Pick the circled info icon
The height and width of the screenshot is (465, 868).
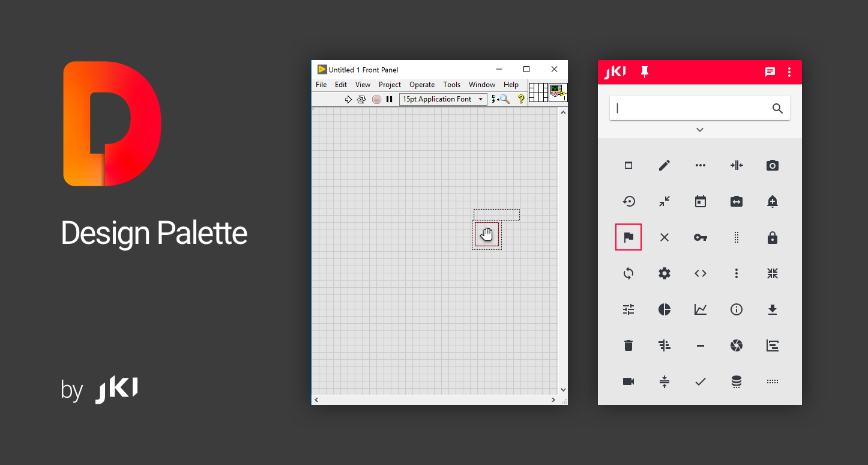tap(737, 309)
